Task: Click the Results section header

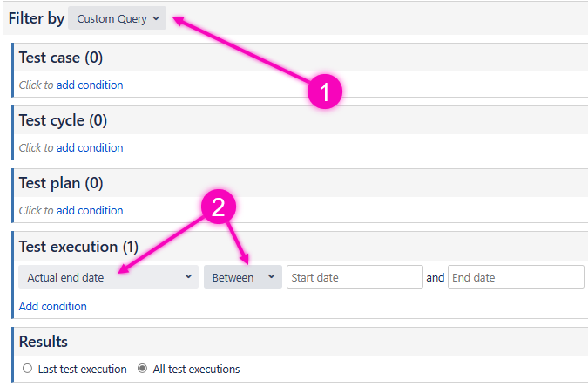Action: pos(44,342)
